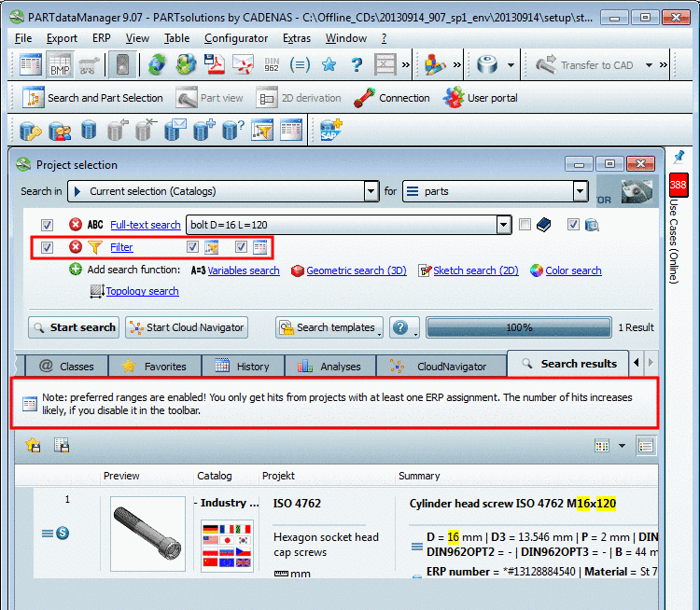The width and height of the screenshot is (700, 610).
Task: Toggle the filter checkbox next to star-funnel icon
Action: 192,246
